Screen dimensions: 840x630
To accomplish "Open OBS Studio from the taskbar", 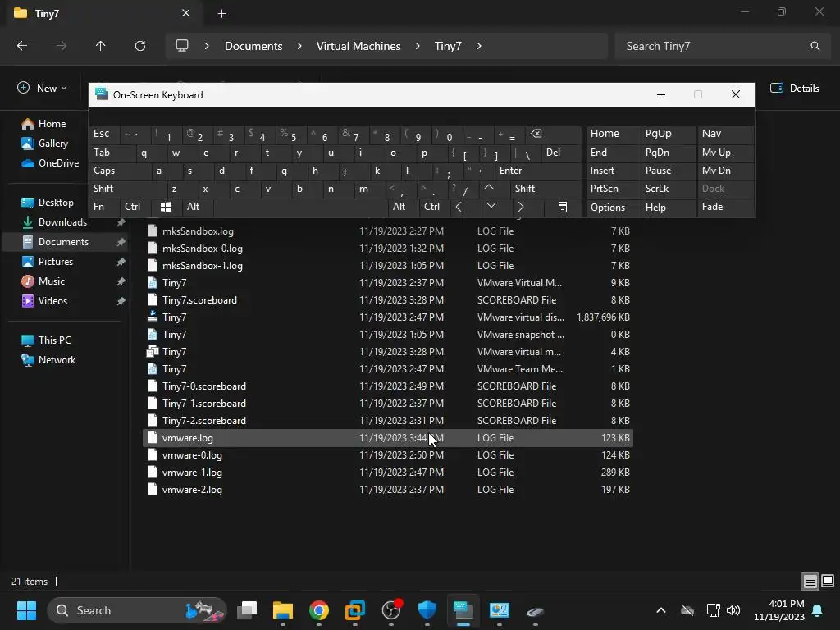I will coord(391,610).
